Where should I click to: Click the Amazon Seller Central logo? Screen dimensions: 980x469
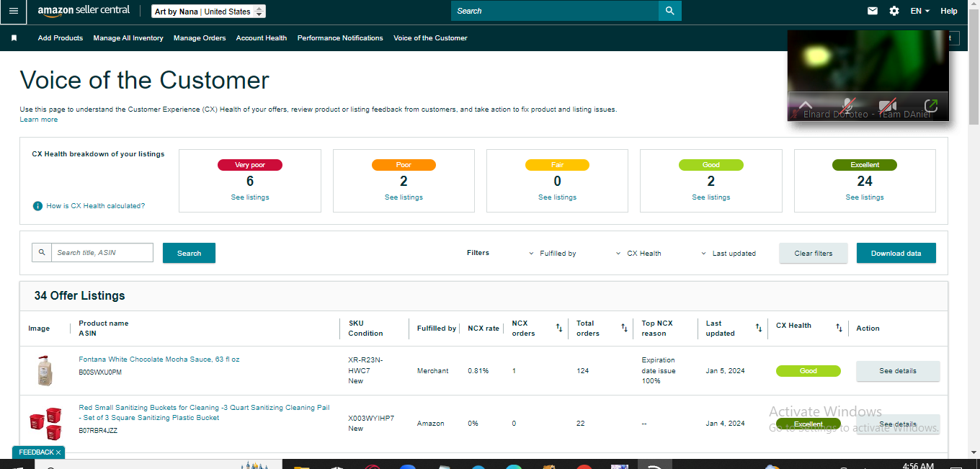(x=84, y=11)
